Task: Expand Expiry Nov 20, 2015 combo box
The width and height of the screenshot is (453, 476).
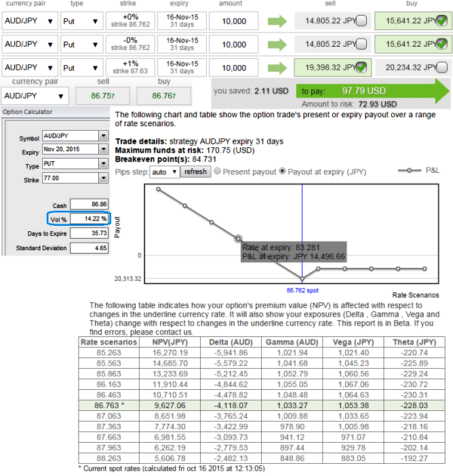Action: coord(104,149)
